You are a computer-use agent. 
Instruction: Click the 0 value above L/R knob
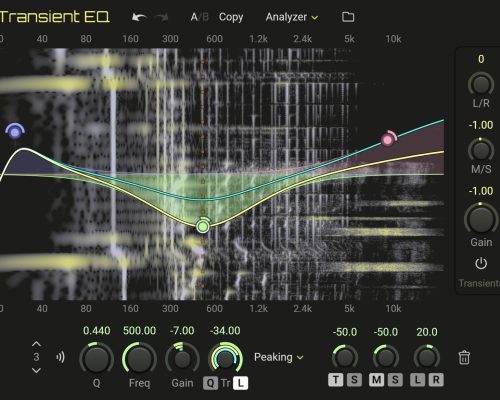tap(481, 59)
